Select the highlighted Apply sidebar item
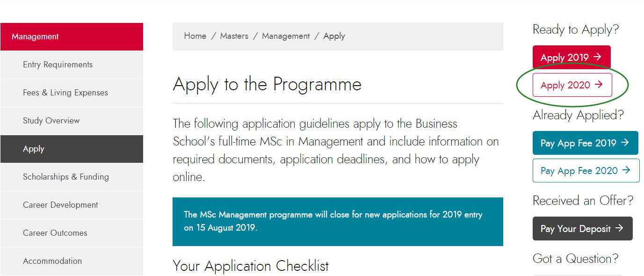 [x=72, y=149]
